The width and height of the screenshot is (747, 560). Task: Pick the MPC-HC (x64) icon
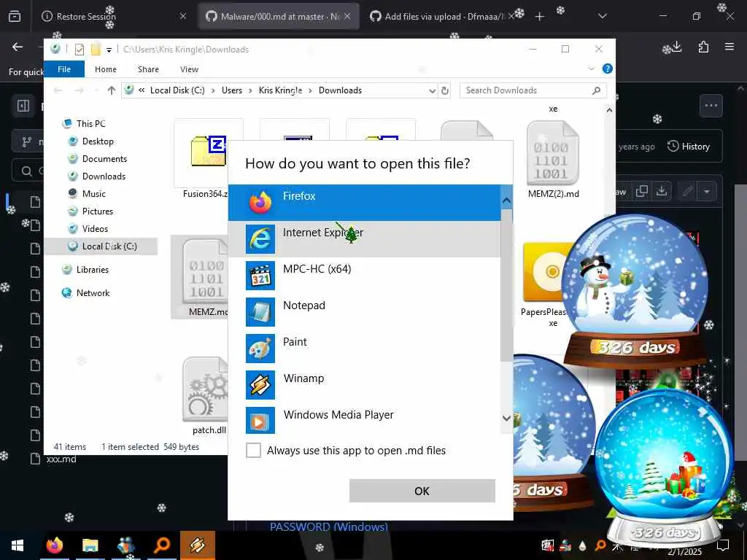(260, 275)
